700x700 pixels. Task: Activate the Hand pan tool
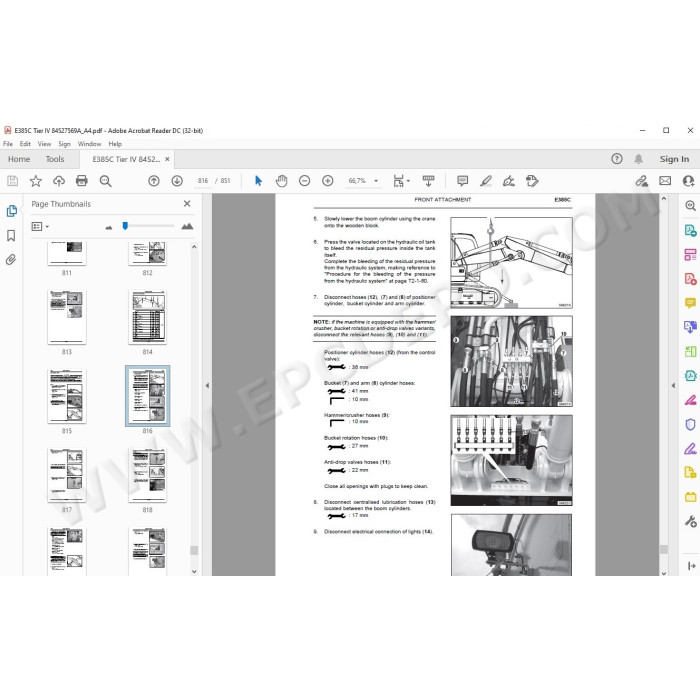pyautogui.click(x=281, y=181)
